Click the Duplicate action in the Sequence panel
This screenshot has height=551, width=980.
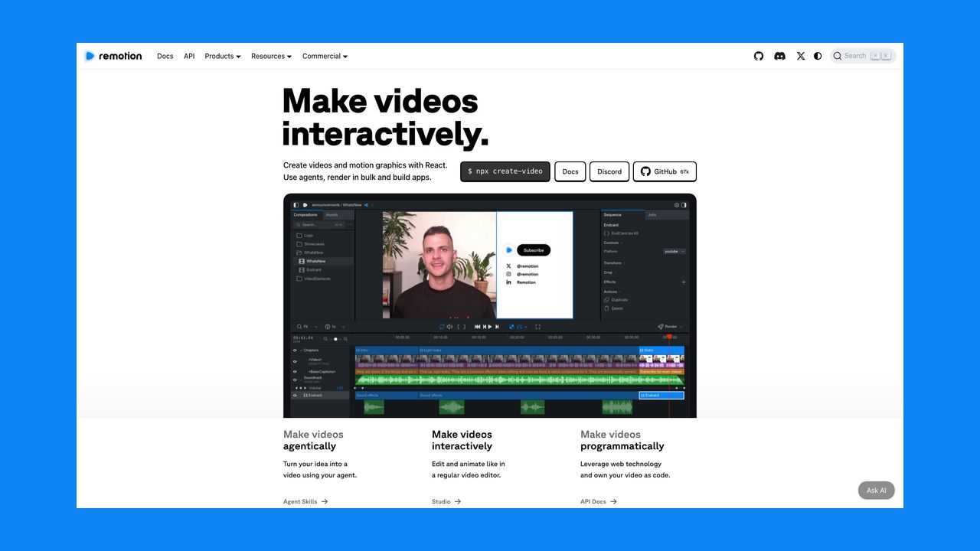point(616,300)
